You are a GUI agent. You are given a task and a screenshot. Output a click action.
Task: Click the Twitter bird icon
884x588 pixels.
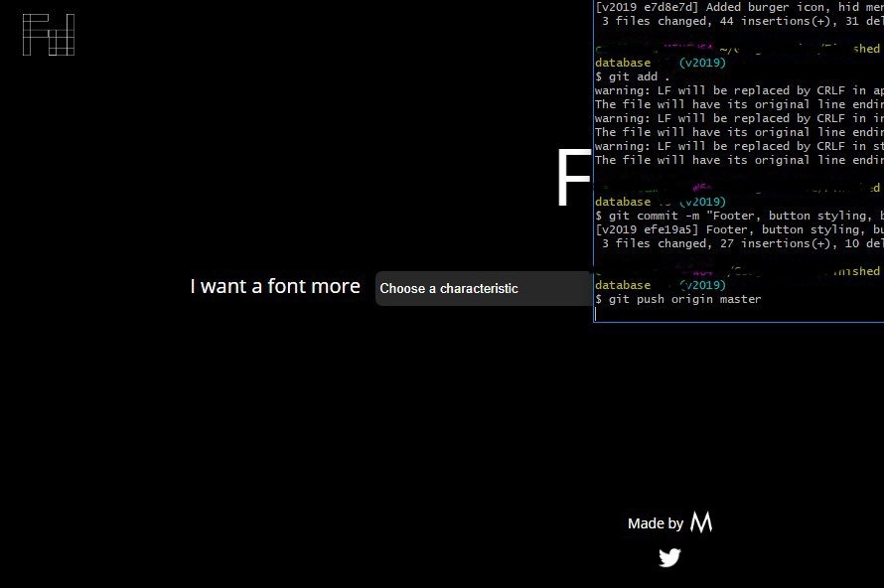[669, 557]
